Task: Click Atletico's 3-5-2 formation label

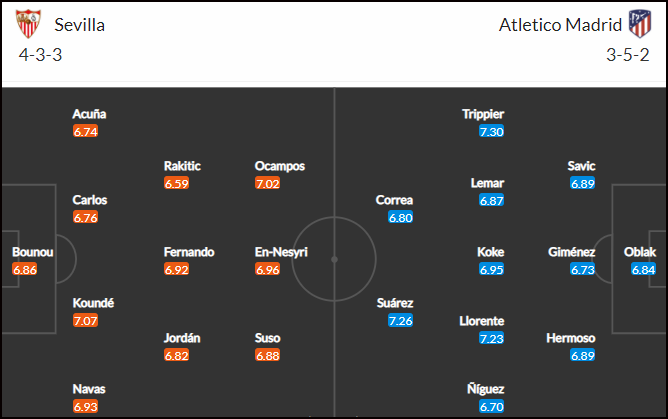Action: pyautogui.click(x=628, y=55)
